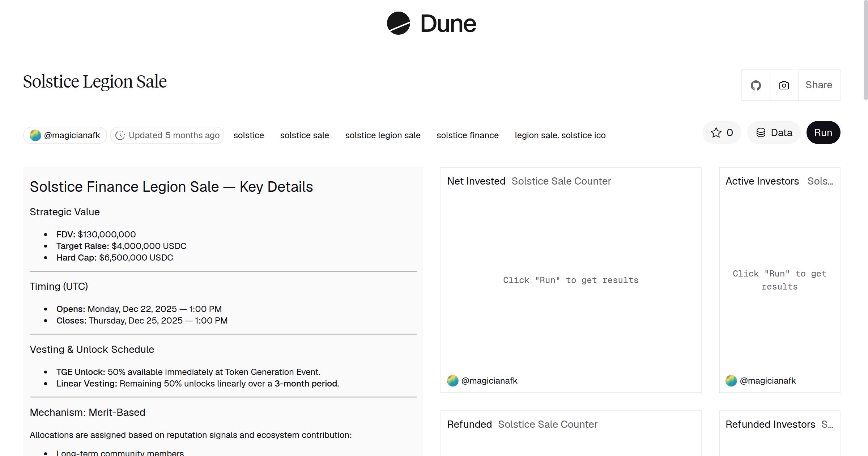Click the page vertical scrollbar
This screenshot has height=456, width=868.
(x=865, y=51)
